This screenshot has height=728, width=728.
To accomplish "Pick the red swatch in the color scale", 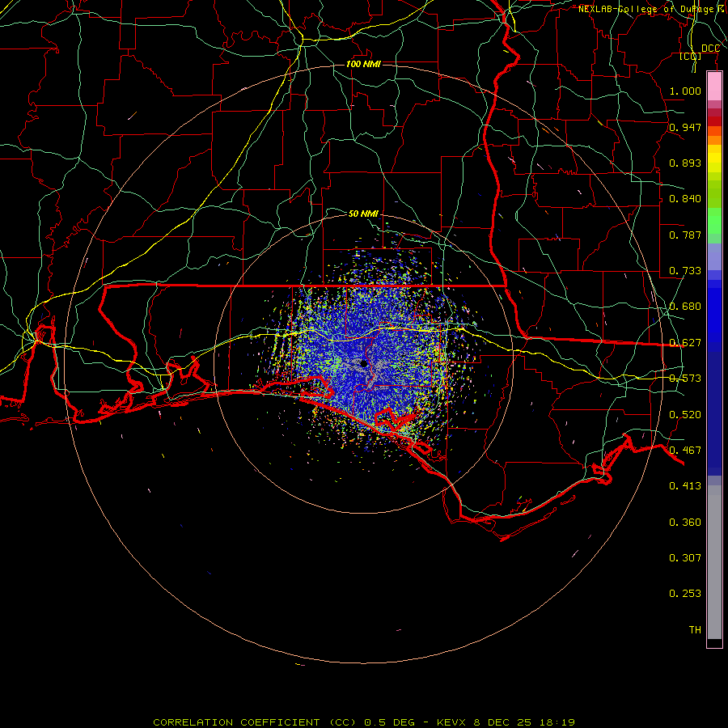I will [714, 121].
